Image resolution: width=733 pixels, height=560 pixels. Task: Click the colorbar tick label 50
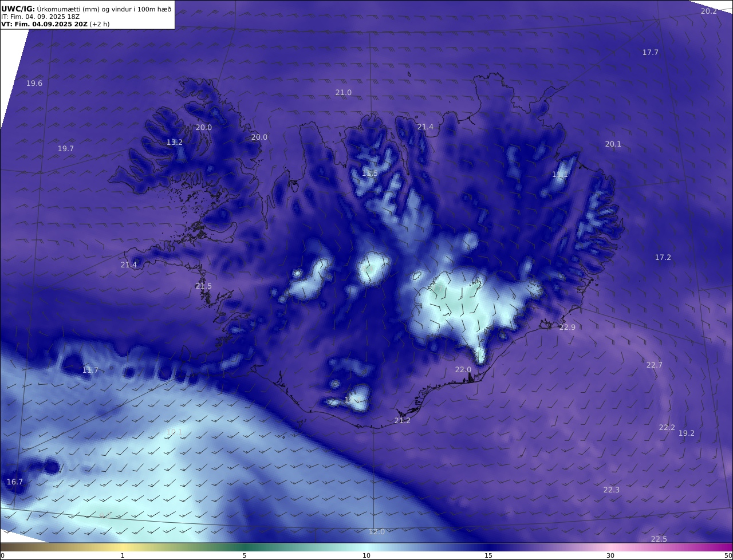click(x=728, y=555)
